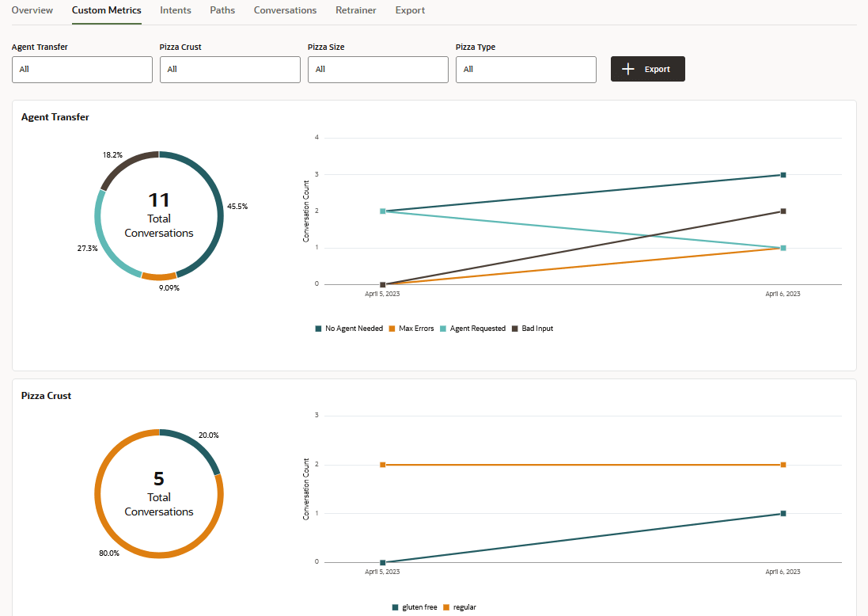Switch to the Intents tab
Viewport: 868px width, 616px height.
(x=175, y=10)
